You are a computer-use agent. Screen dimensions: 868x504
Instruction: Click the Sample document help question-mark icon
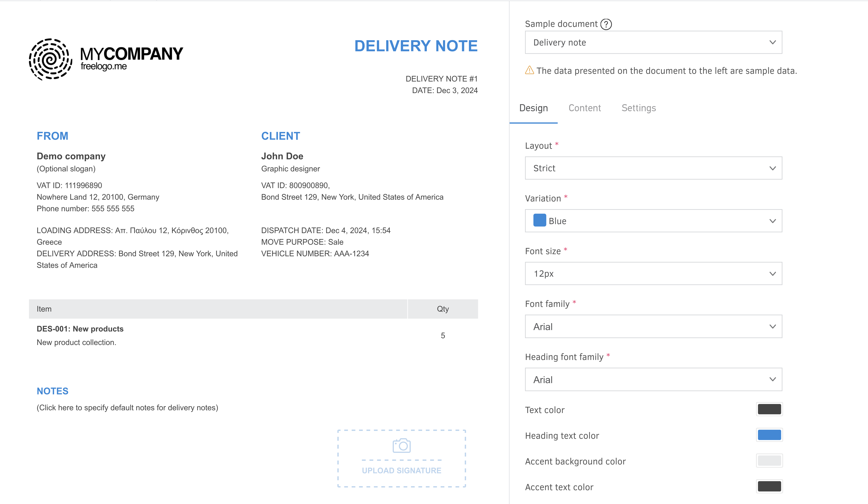coord(606,24)
